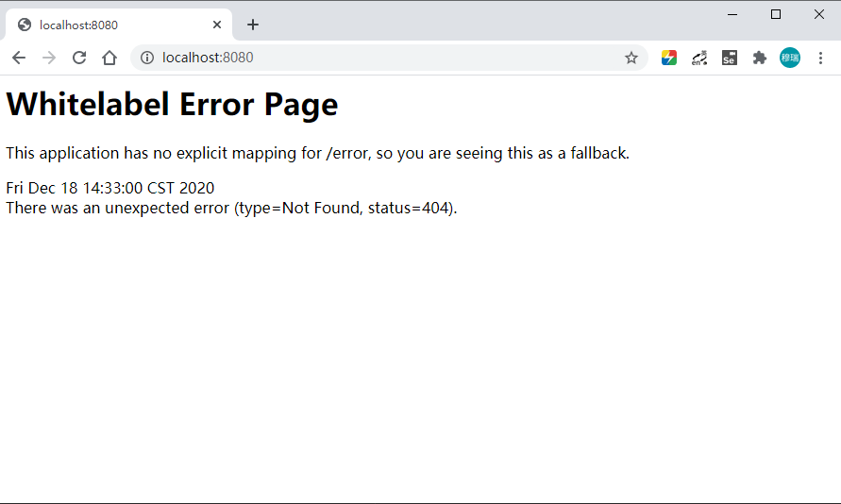The width and height of the screenshot is (841, 504).
Task: View site information for localhost
Action: tap(147, 58)
